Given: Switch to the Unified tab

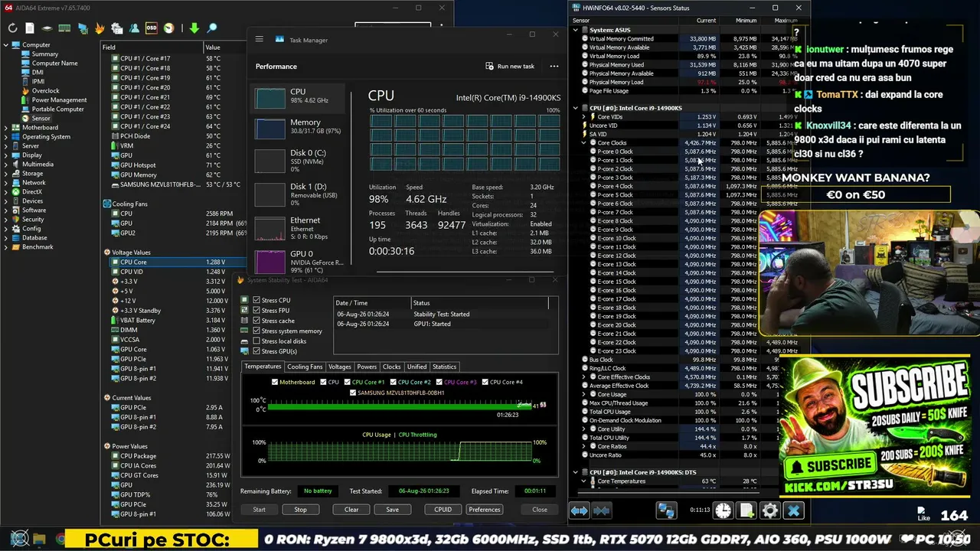Looking at the screenshot, I should [x=417, y=367].
